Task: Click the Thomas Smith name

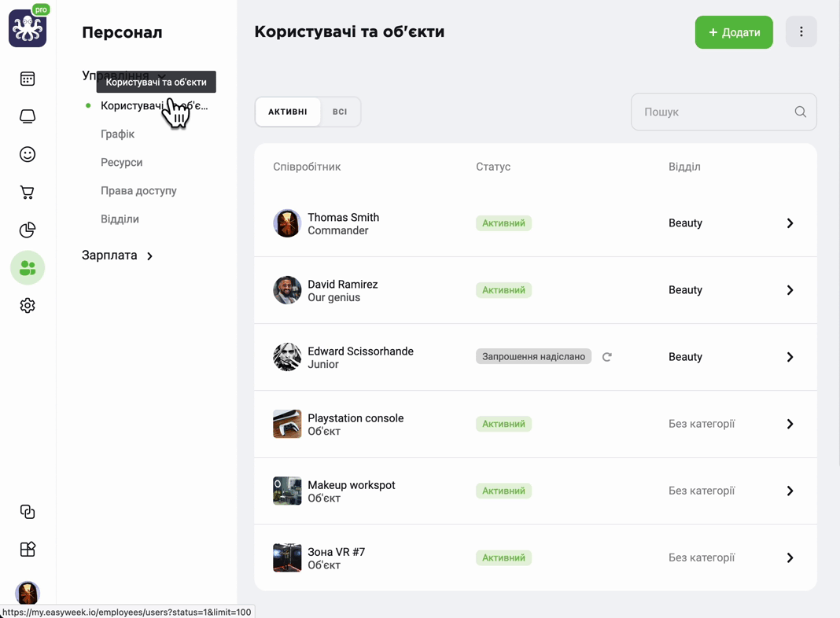Action: (344, 218)
